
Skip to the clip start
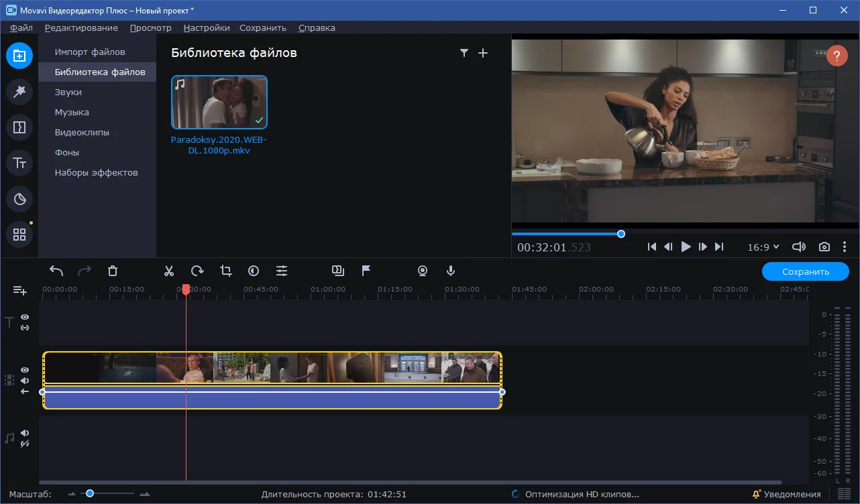tap(652, 247)
